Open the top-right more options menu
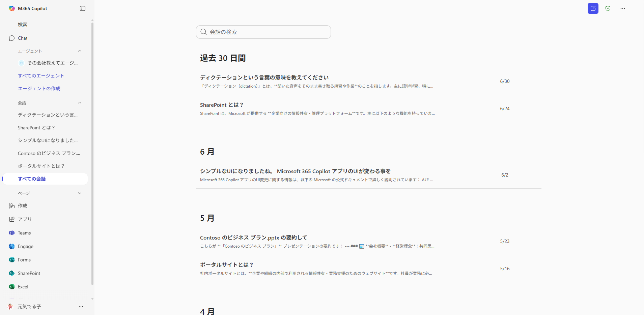Image resolution: width=644 pixels, height=315 pixels. 623,8
